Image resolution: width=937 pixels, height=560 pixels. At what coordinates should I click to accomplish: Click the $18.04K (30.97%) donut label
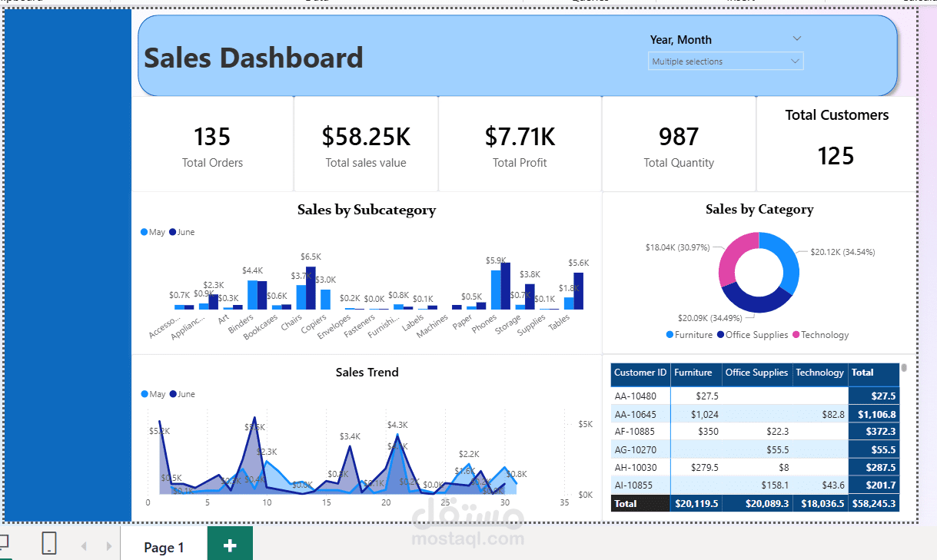tap(678, 247)
